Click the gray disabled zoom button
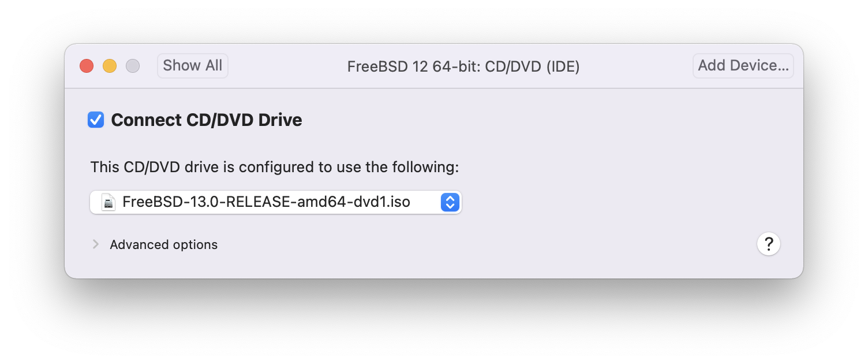 pos(133,66)
